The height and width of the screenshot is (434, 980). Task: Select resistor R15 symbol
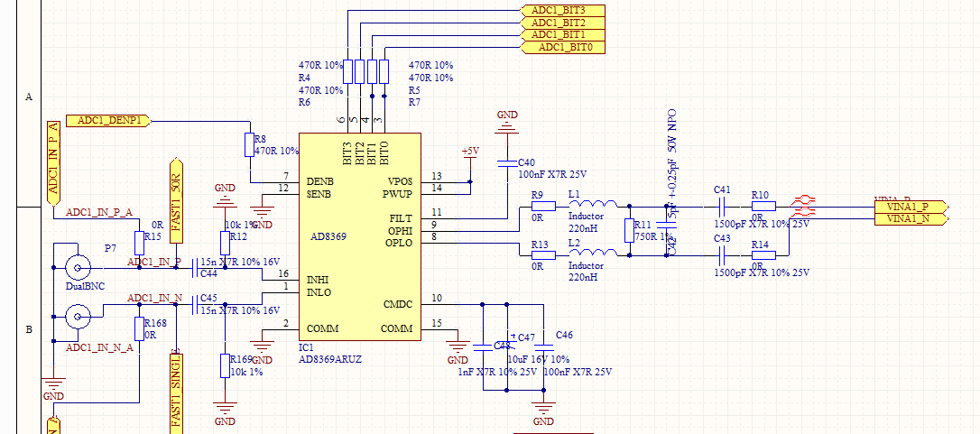click(x=139, y=244)
